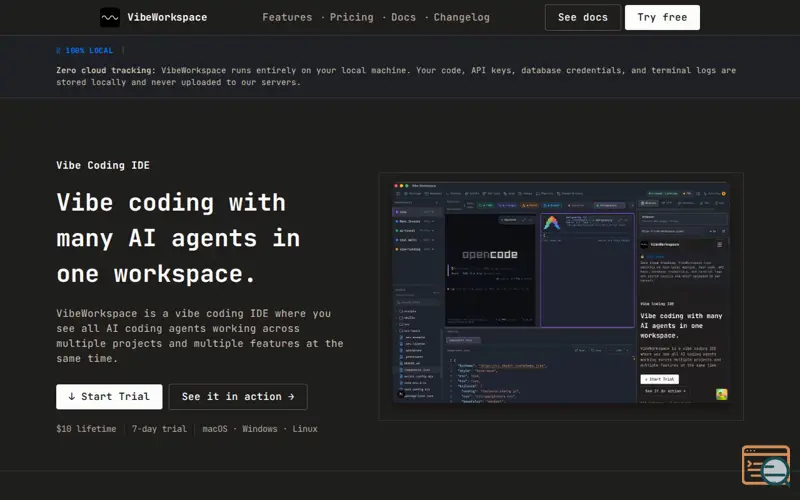Open the Docs nav link
The height and width of the screenshot is (500, 800).
(404, 17)
